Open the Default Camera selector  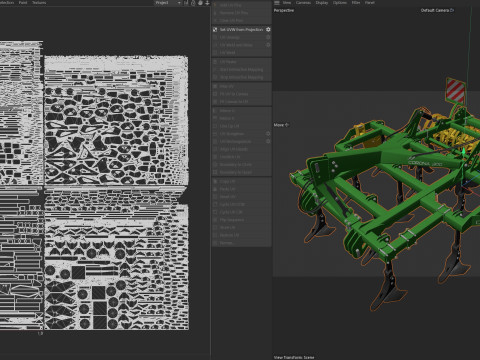tap(437, 10)
